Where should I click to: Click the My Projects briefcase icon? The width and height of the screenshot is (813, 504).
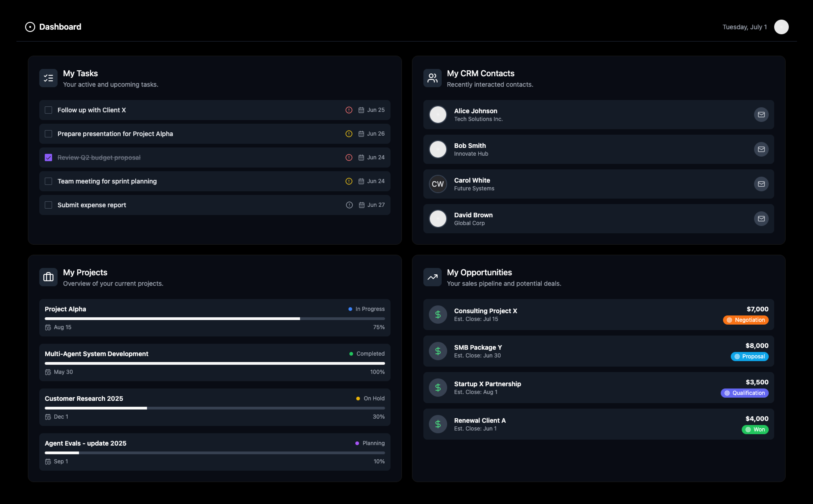pyautogui.click(x=48, y=277)
